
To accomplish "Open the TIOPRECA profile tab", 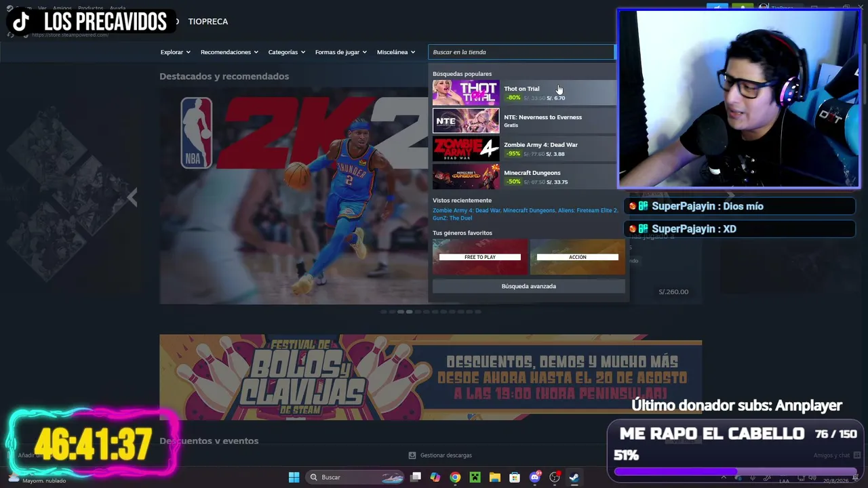I will 208,22.
